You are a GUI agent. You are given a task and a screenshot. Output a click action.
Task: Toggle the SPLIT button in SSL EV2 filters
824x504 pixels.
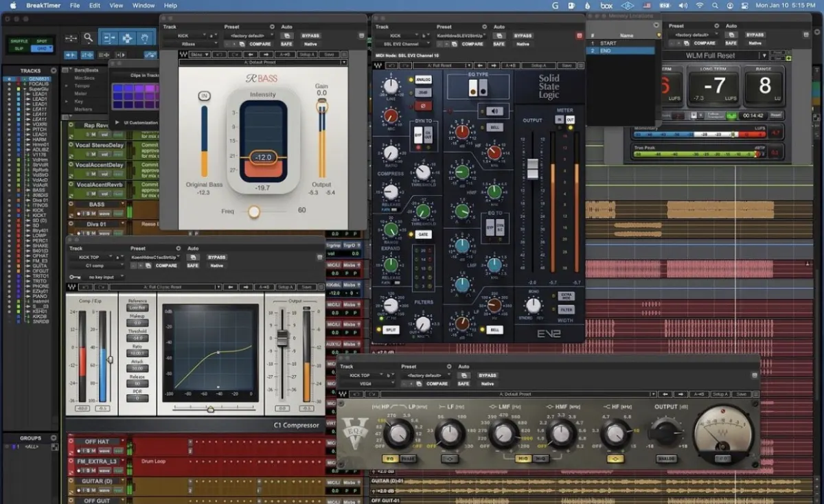point(392,330)
